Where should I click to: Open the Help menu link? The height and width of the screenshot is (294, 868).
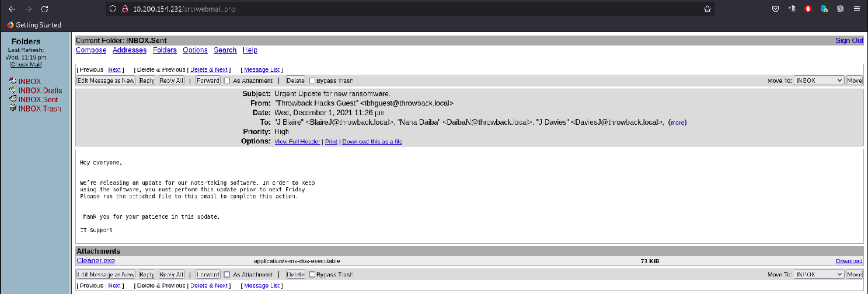tap(250, 50)
